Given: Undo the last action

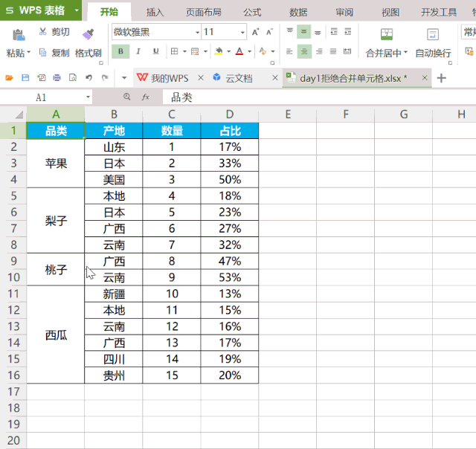Looking at the screenshot, I should [x=89, y=78].
